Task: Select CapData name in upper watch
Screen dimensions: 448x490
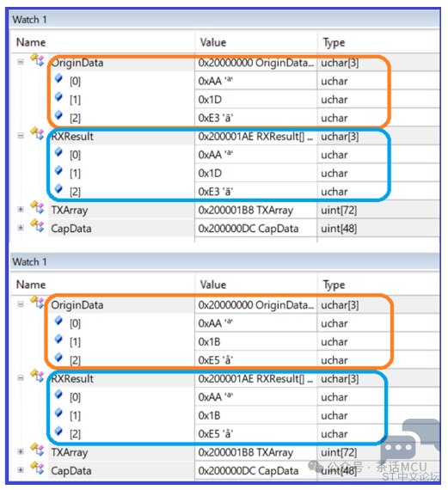Action: click(71, 229)
